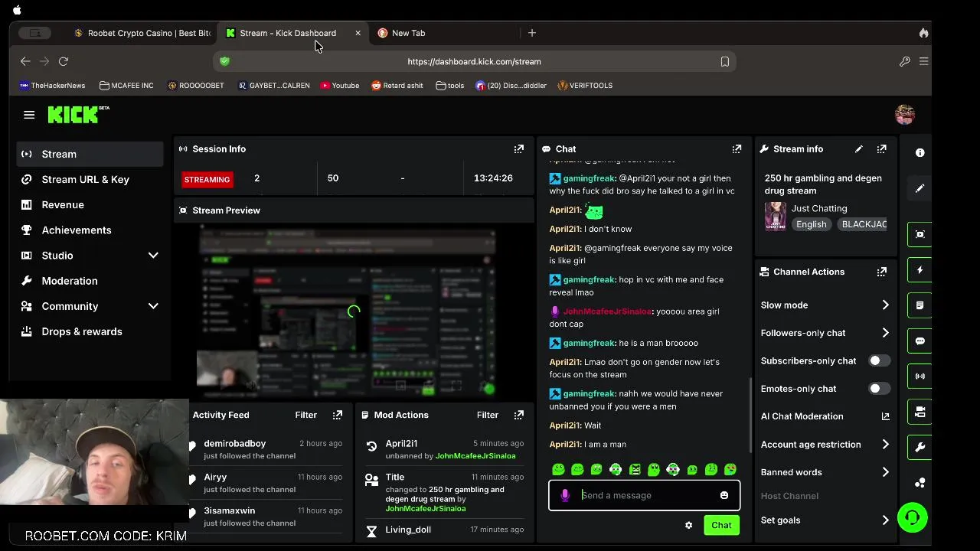Click the broadcast signal icon in right toolbar
The height and width of the screenshot is (551, 980).
(920, 377)
